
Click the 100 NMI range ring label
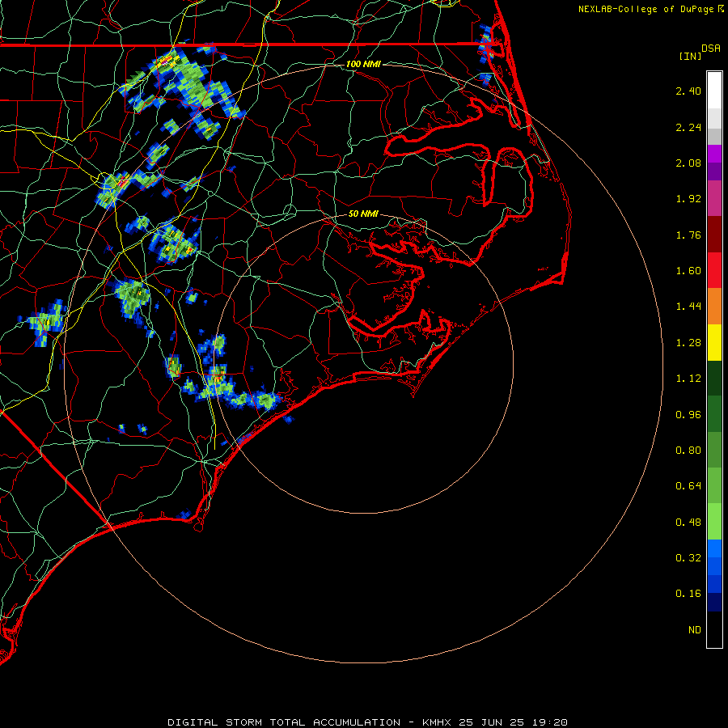tap(363, 64)
